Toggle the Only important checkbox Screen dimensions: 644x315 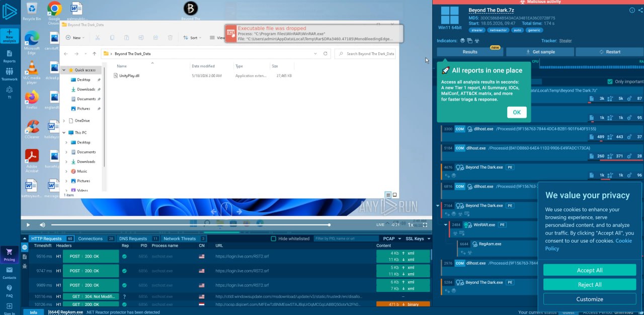(610, 82)
